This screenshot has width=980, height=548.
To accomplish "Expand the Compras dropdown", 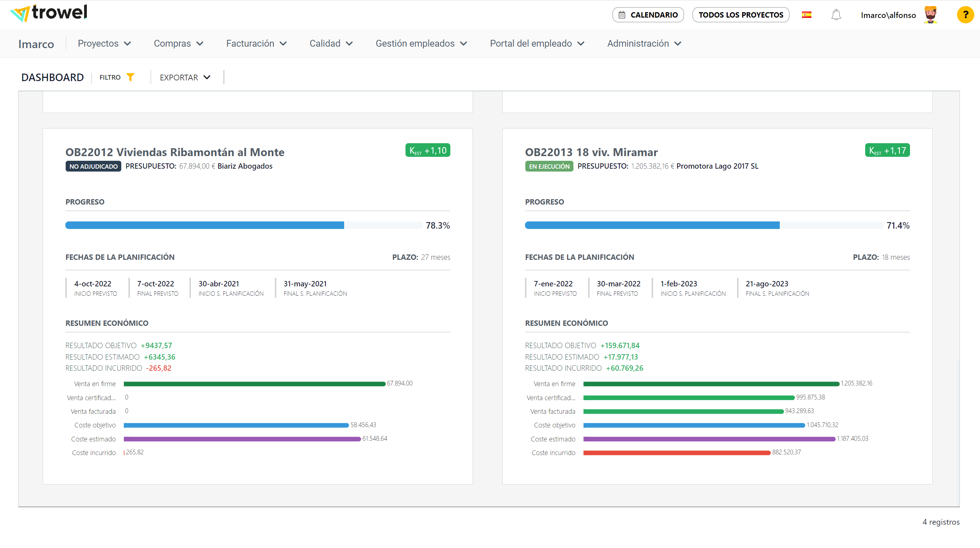I will tap(178, 43).
